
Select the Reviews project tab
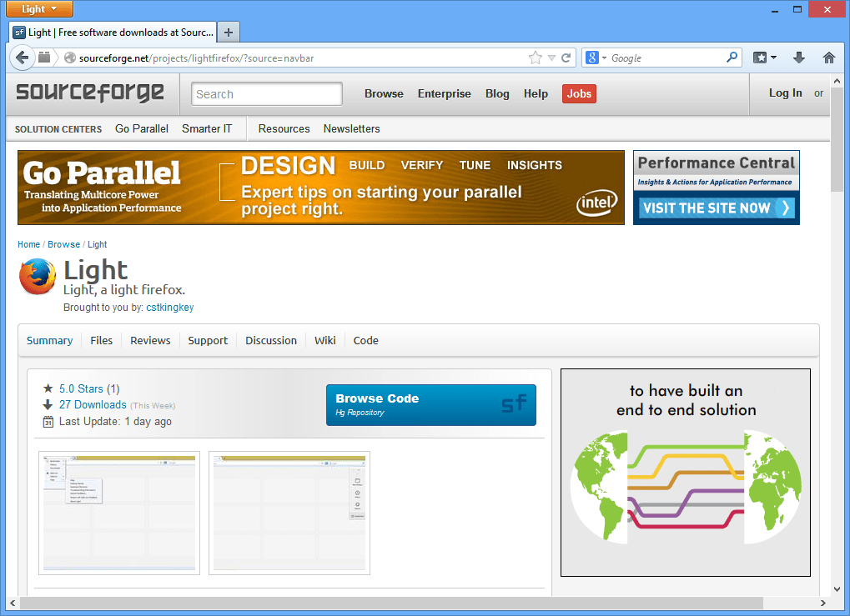click(150, 340)
